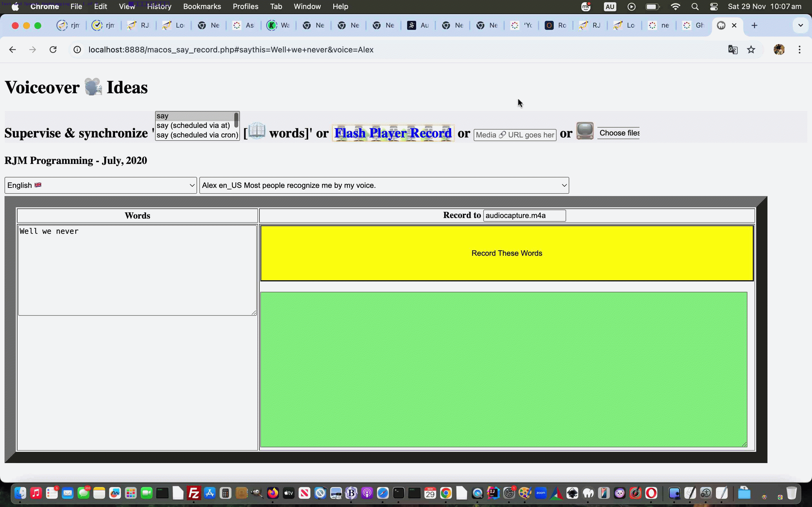This screenshot has height=507, width=812.
Task: Open the Bookmarks menu
Action: point(202,6)
